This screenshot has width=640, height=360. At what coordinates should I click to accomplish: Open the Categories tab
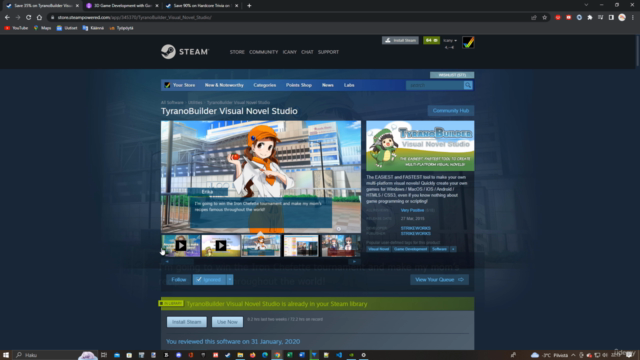264,85
